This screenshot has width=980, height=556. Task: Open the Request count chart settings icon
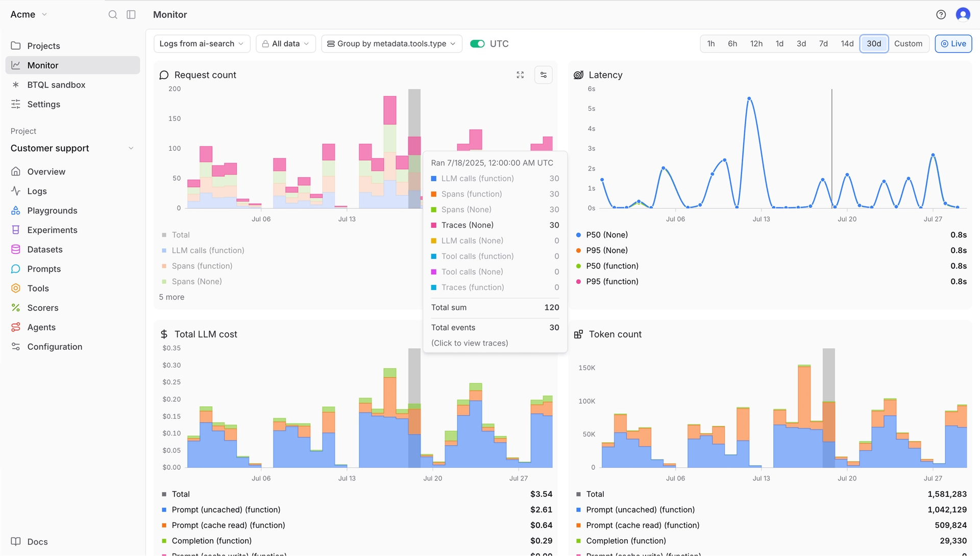pos(543,75)
